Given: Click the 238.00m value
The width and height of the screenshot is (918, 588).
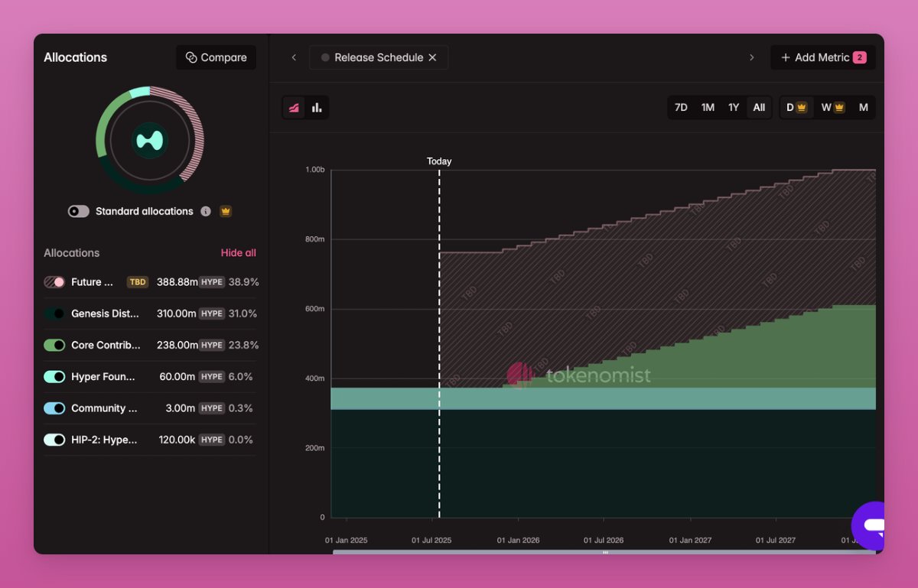Looking at the screenshot, I should point(177,345).
